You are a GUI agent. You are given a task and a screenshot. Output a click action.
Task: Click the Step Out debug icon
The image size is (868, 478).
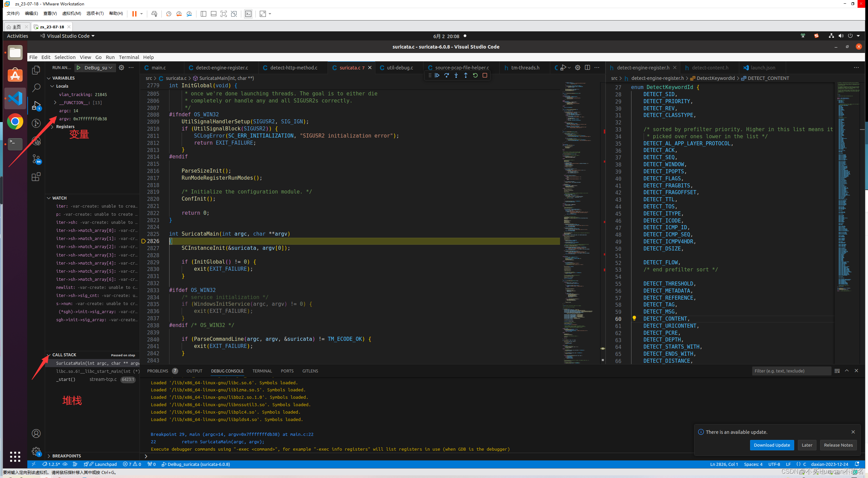pyautogui.click(x=465, y=76)
